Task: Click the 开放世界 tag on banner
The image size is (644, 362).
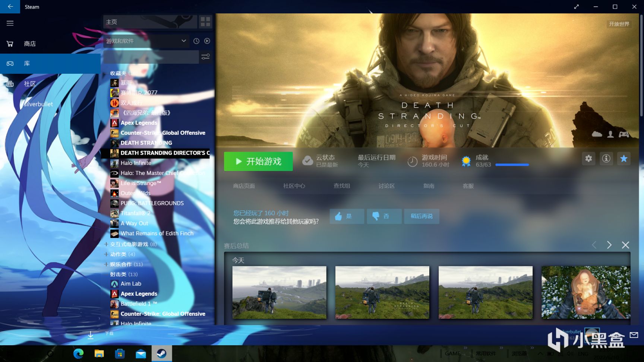Action: [x=619, y=24]
